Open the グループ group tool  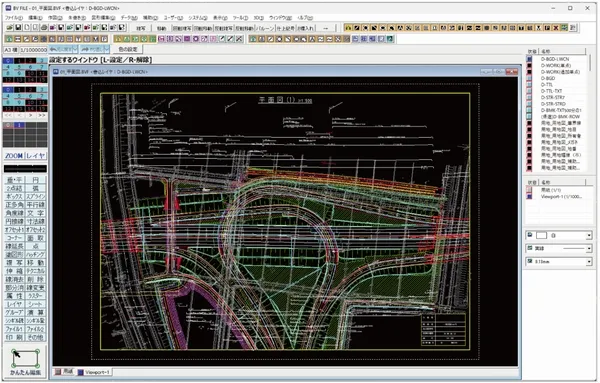(x=14, y=312)
